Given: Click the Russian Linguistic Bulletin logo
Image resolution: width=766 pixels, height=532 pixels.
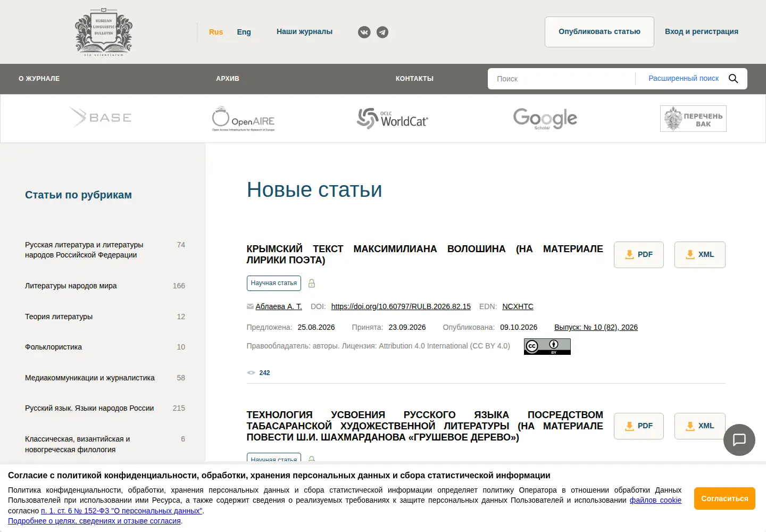Looking at the screenshot, I should click(104, 32).
